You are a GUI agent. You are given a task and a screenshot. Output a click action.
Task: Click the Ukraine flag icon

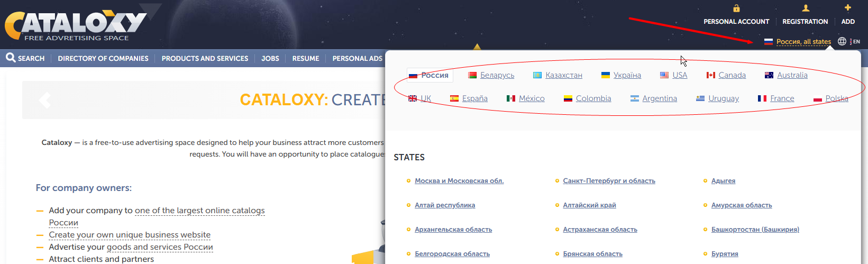[606, 75]
